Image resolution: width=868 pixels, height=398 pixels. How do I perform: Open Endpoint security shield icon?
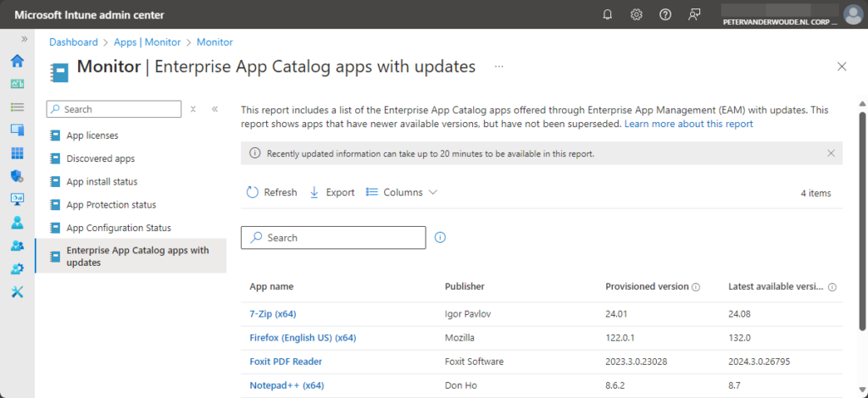pyautogui.click(x=17, y=176)
